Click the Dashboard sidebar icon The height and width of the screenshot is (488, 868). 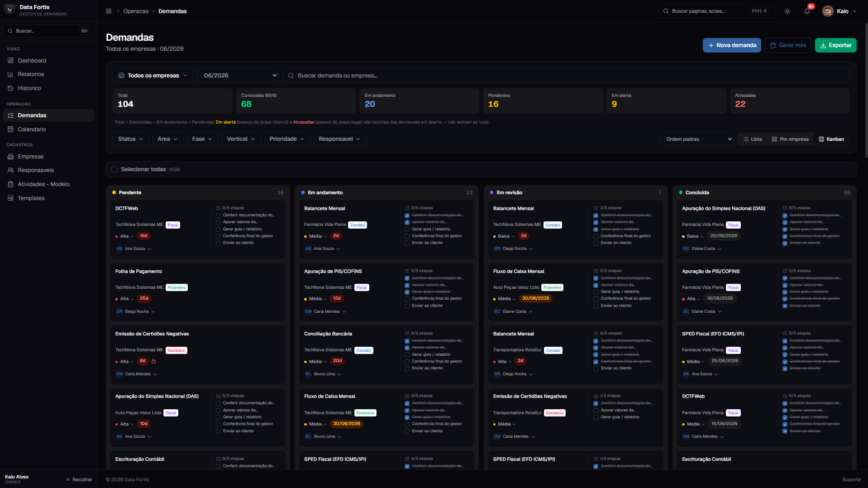(x=10, y=60)
